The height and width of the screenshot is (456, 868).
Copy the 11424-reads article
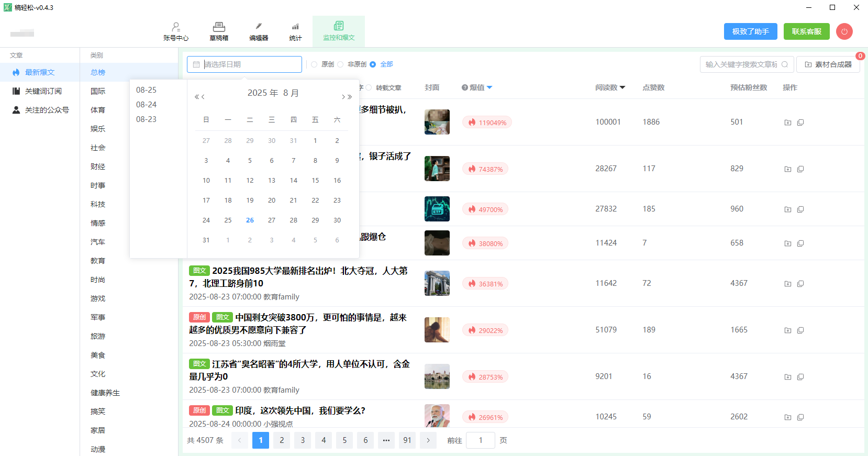point(800,243)
